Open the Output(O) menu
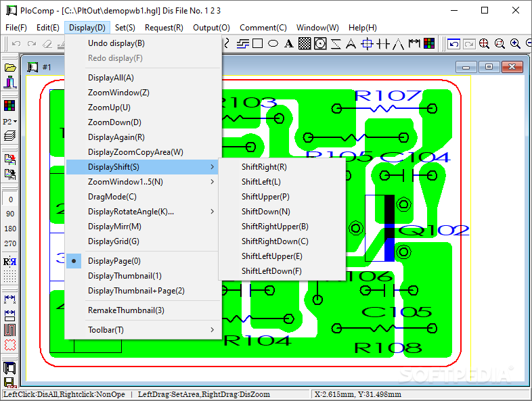The height and width of the screenshot is (401, 532). coord(211,28)
